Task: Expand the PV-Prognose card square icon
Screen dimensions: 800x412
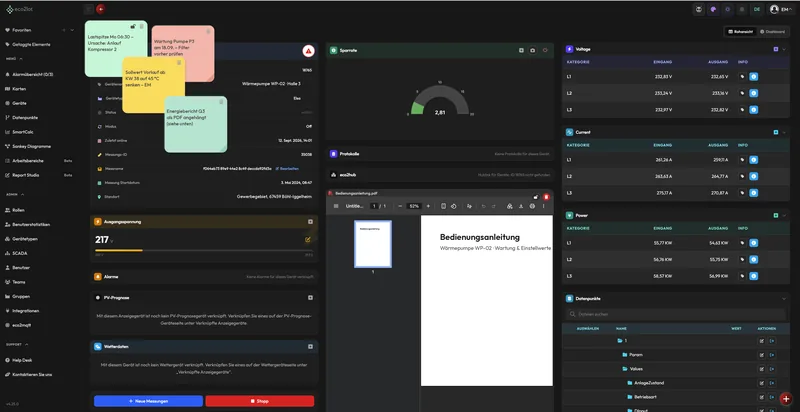Action: (310, 297)
